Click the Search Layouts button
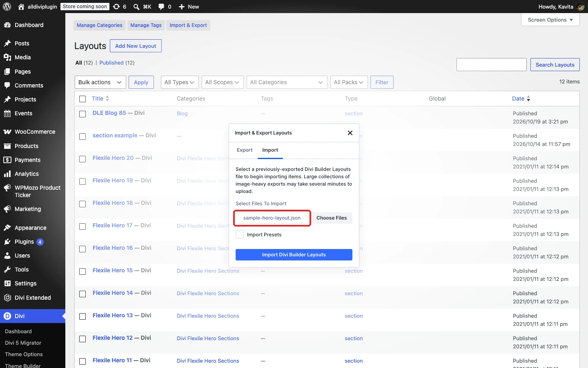588x368 pixels. [x=555, y=65]
